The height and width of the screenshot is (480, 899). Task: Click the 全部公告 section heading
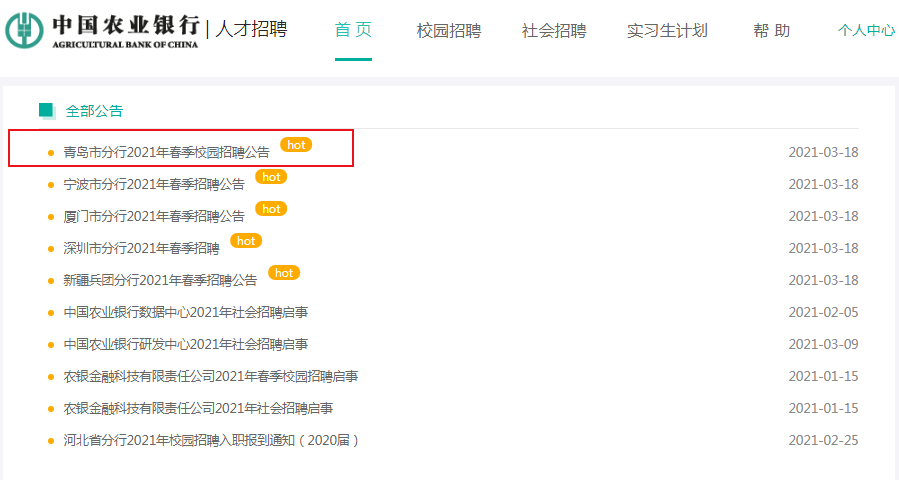94,111
